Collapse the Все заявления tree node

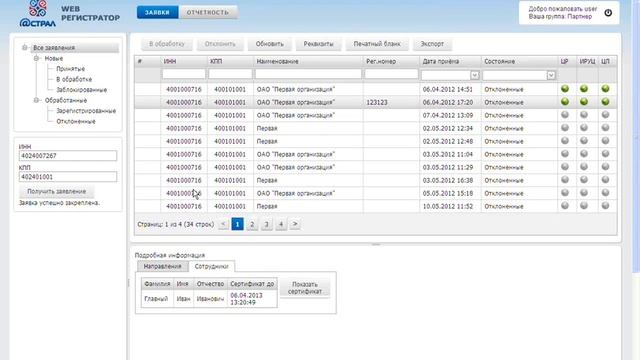(x=25, y=48)
